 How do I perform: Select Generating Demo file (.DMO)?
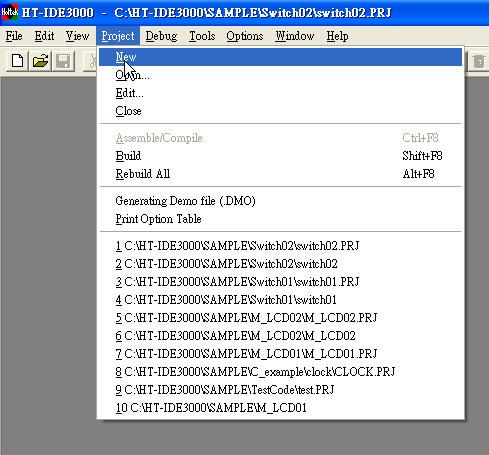click(280, 201)
